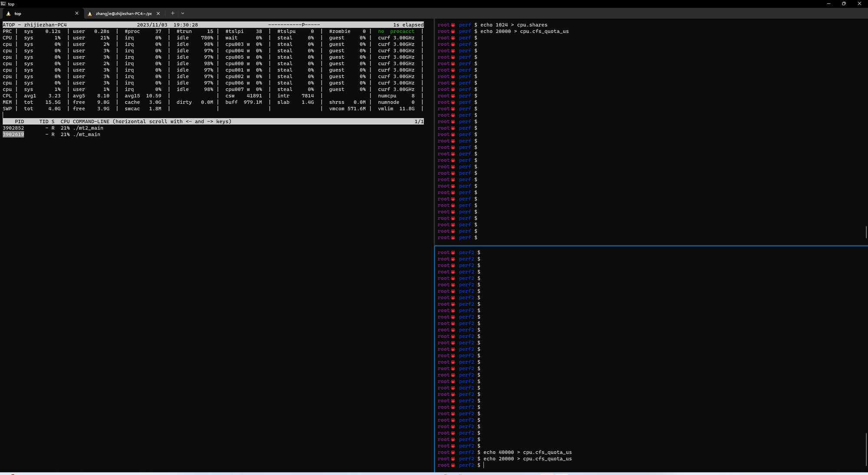This screenshot has height=475, width=868.
Task: Click the terminal app icon in title bar
Action: pos(3,3)
